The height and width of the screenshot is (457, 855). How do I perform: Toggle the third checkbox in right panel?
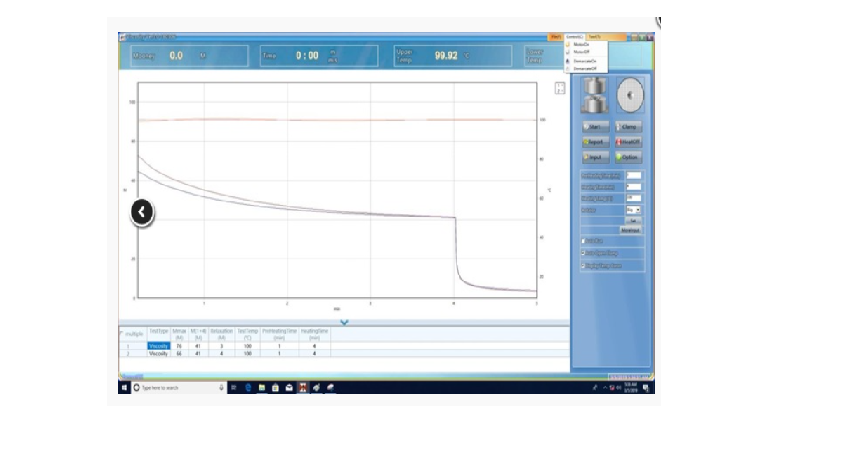(x=584, y=265)
